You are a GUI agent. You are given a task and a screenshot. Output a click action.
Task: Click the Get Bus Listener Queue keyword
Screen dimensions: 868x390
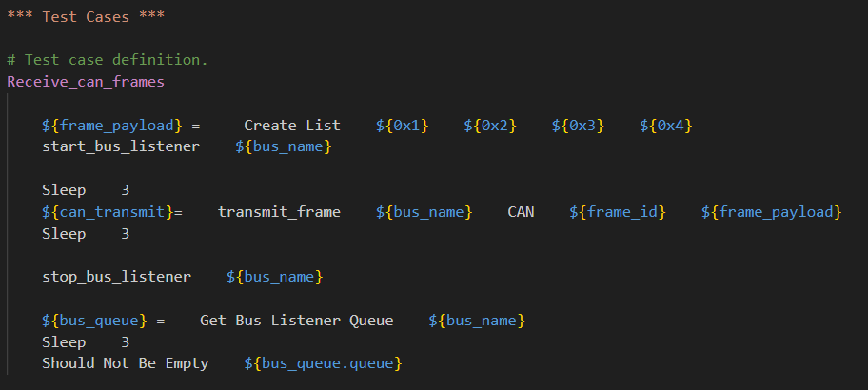[296, 321]
